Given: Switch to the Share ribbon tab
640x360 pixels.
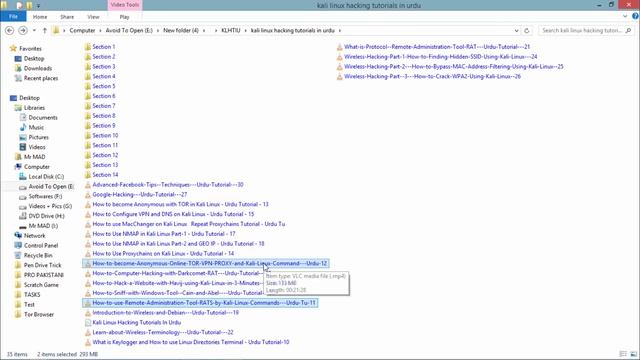Looking at the screenshot, I should pyautogui.click(x=67, y=17).
